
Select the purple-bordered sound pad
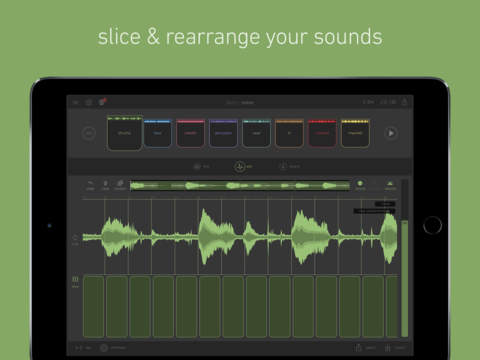pos(223,133)
